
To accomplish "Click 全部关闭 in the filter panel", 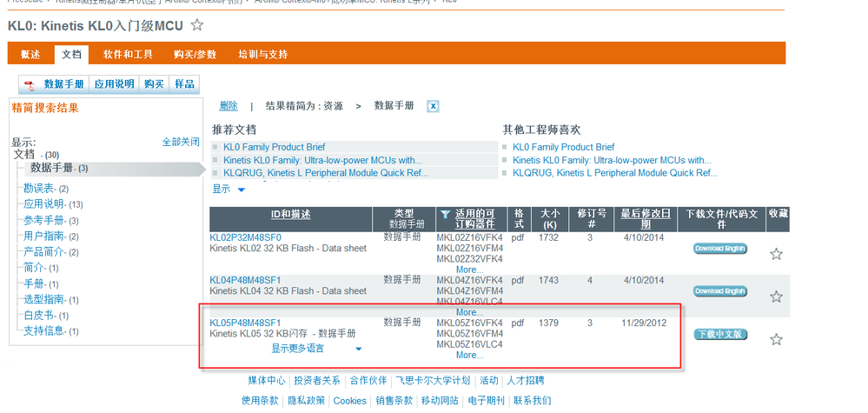I will [181, 142].
